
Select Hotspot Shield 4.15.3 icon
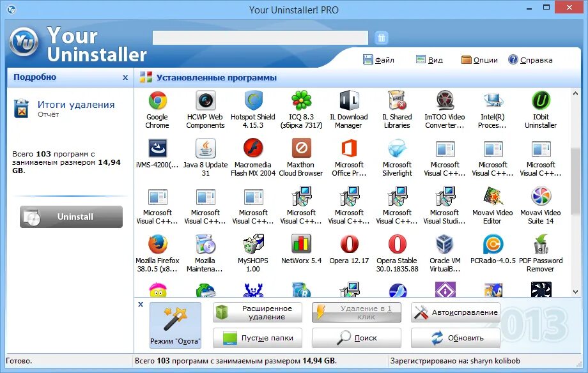tap(253, 100)
